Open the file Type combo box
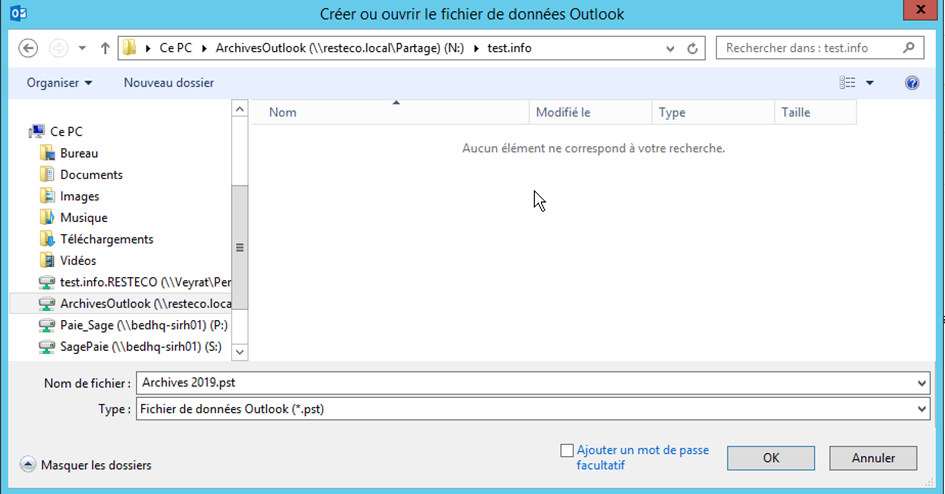Screen dimensions: 945x494 (x=533, y=409)
